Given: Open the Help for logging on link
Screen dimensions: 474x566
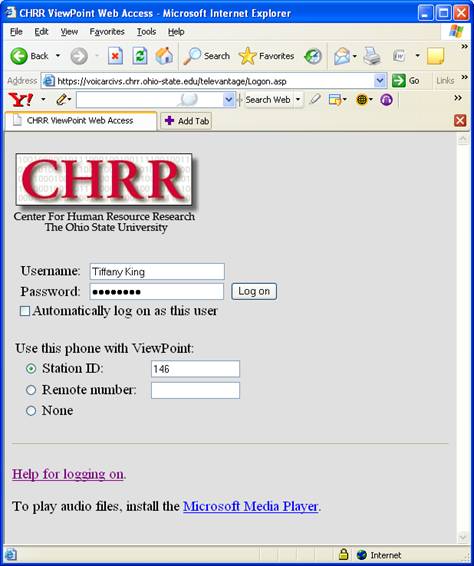Looking at the screenshot, I should pos(68,474).
